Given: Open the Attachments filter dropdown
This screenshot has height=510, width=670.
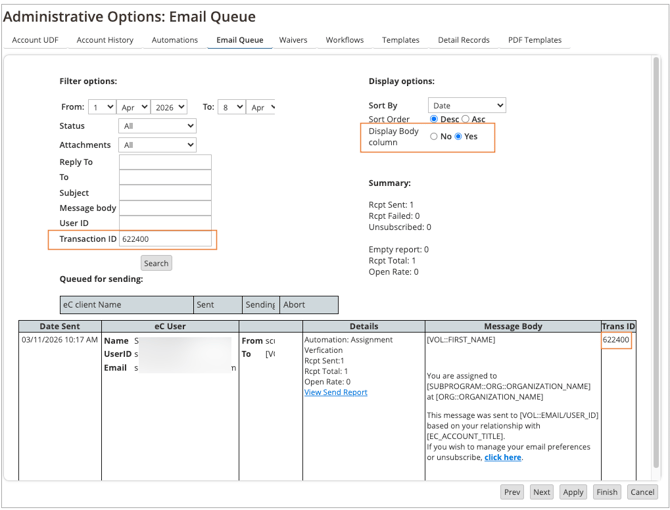Looking at the screenshot, I should point(157,145).
